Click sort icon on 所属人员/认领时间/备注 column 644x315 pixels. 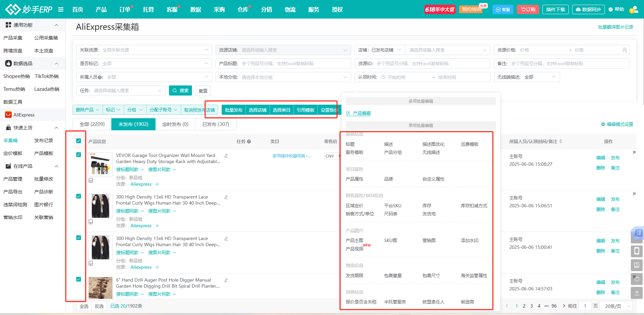tap(561, 141)
